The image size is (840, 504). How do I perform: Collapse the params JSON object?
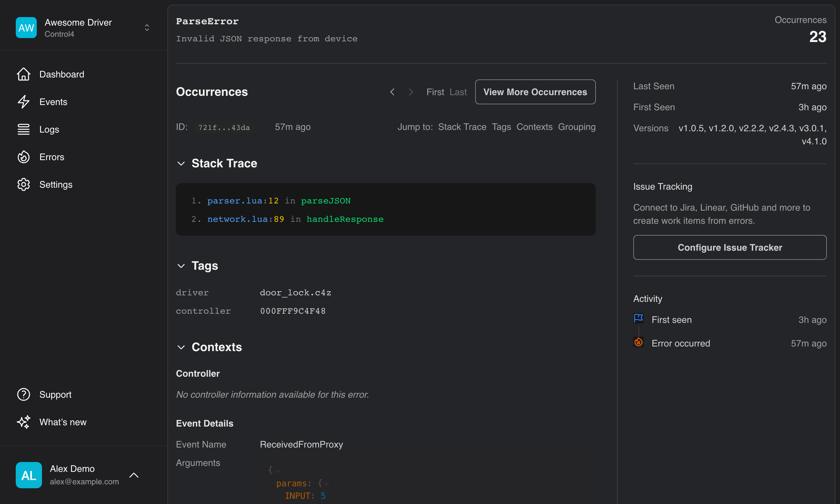pos(326,484)
